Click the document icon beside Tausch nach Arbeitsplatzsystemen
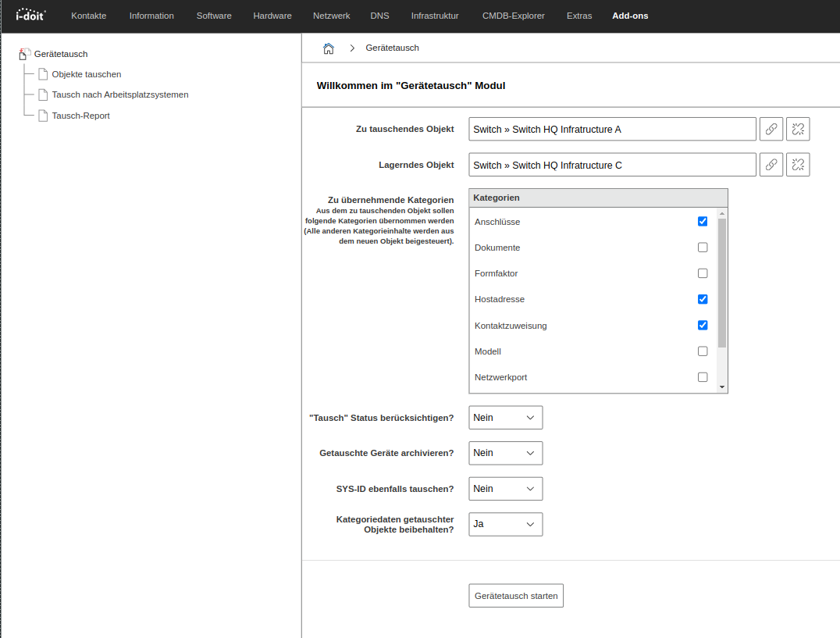The width and height of the screenshot is (840, 638). 43,94
